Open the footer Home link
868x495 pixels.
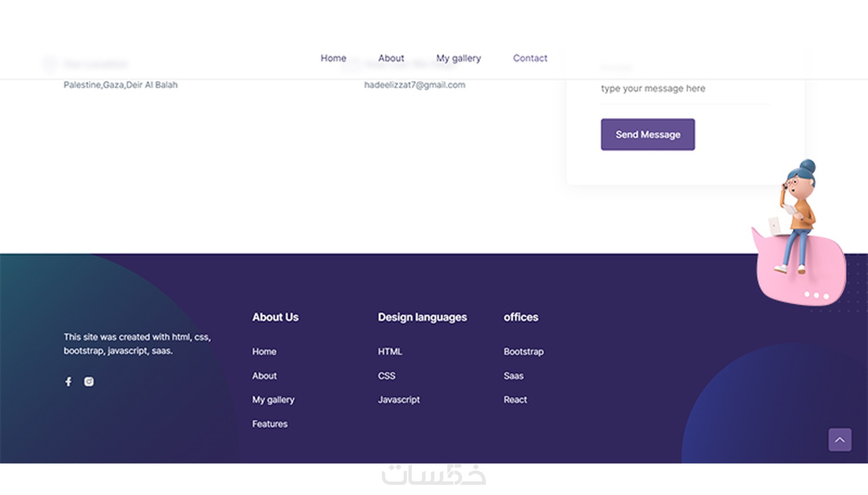264,352
